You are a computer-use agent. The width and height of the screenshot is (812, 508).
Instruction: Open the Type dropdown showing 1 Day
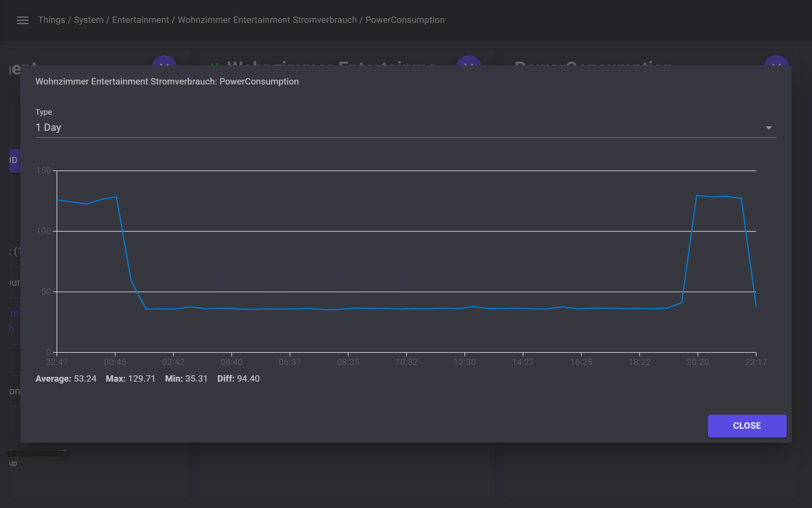pos(406,128)
